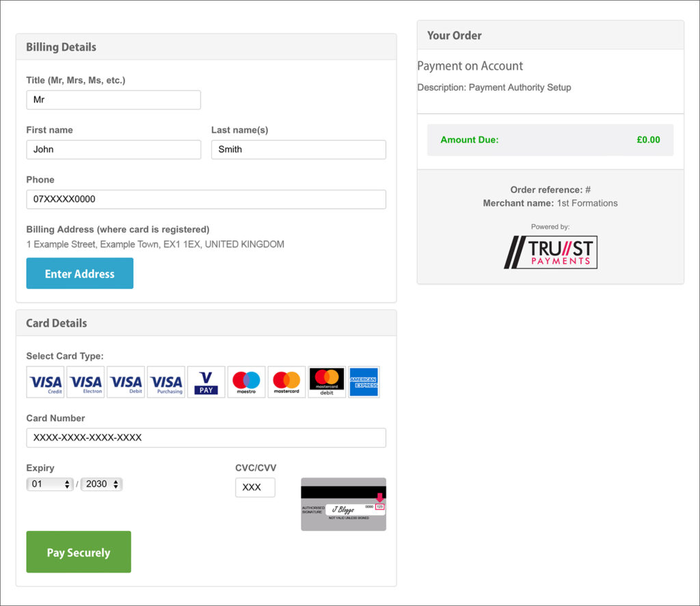Select the American Express card icon

point(364,382)
